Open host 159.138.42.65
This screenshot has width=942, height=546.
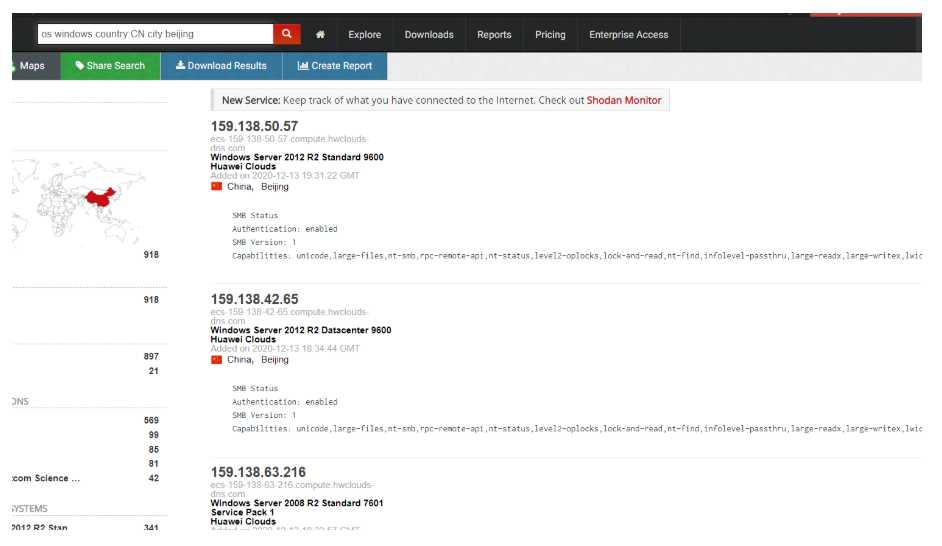click(x=254, y=299)
